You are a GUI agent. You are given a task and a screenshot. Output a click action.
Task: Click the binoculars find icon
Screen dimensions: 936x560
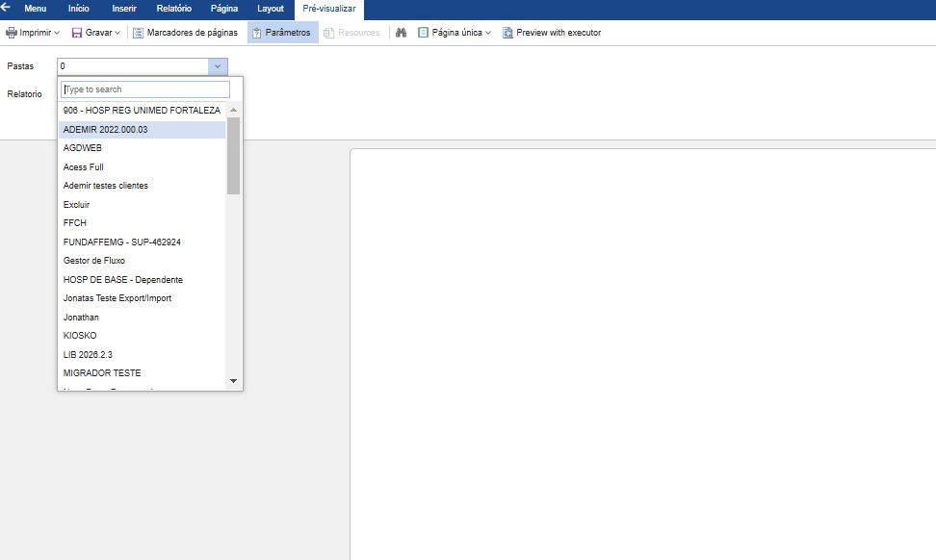coord(402,33)
